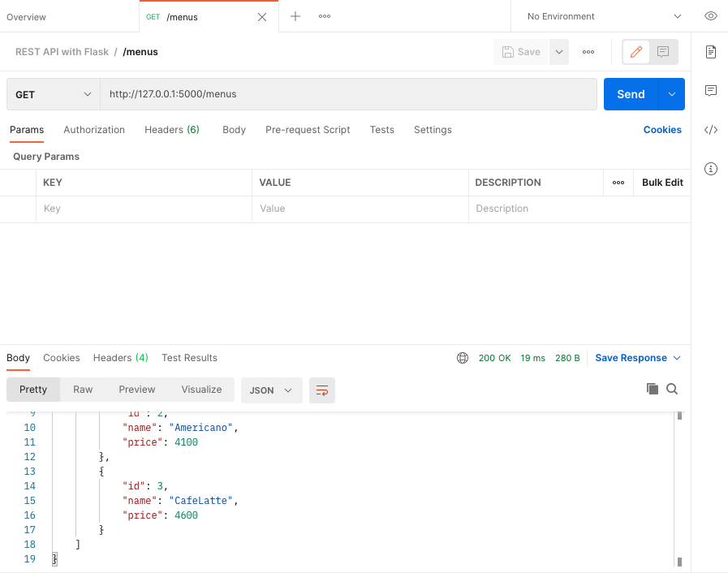Click the response body vertical scrollbar

679,489
